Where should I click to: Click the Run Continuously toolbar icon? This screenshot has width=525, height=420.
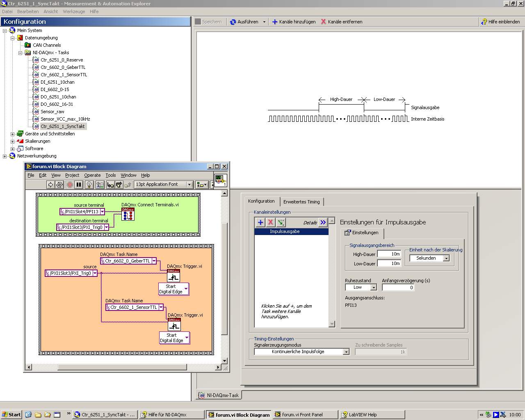click(59, 185)
